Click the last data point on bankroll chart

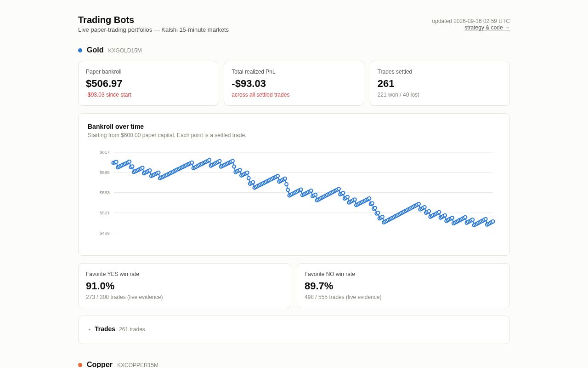493,221
